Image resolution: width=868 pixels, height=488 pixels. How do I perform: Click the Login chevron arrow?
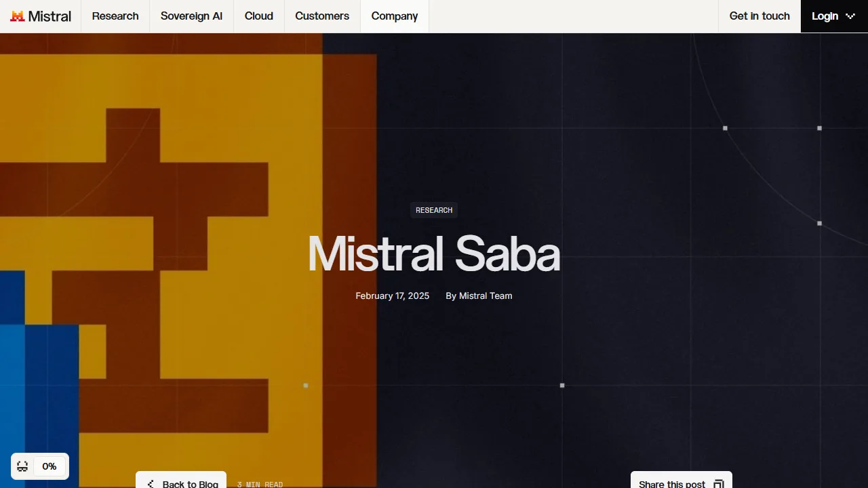tap(850, 16)
